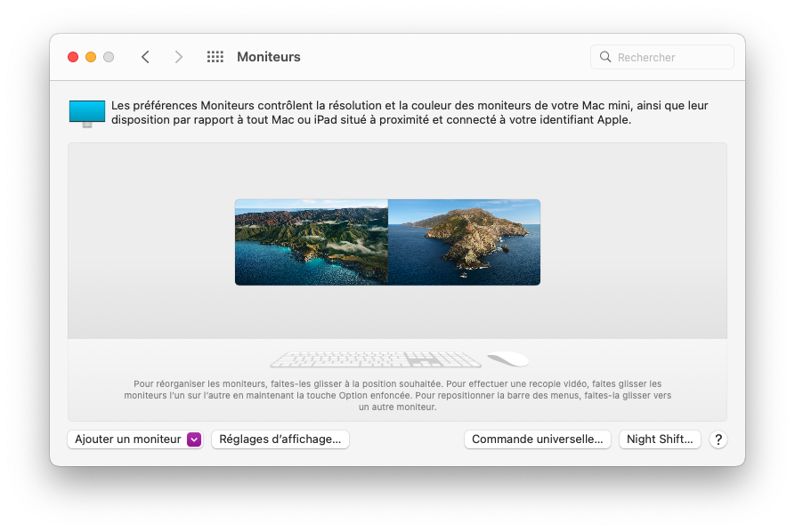Screen dimensions: 795x532
Task: Open the Ajouter un moniteur dropdown
Action: pos(128,439)
